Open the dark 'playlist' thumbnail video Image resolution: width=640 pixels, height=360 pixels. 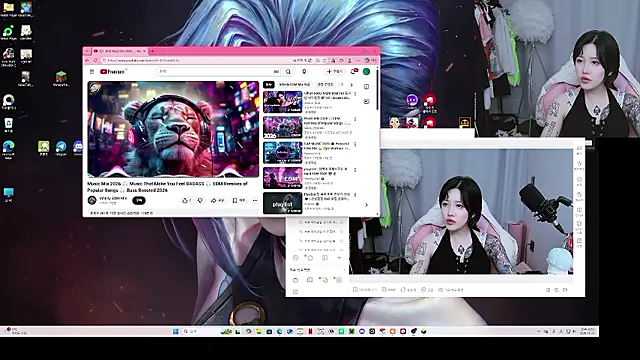click(282, 203)
